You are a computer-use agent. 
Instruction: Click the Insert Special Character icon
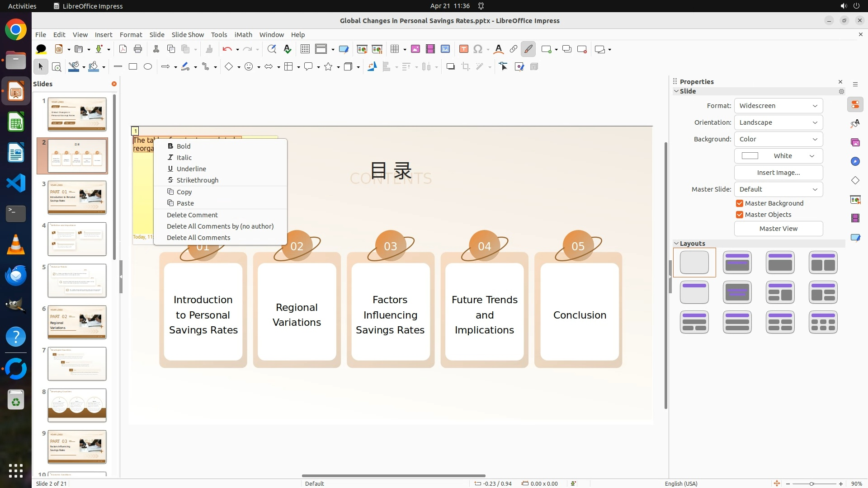(478, 49)
